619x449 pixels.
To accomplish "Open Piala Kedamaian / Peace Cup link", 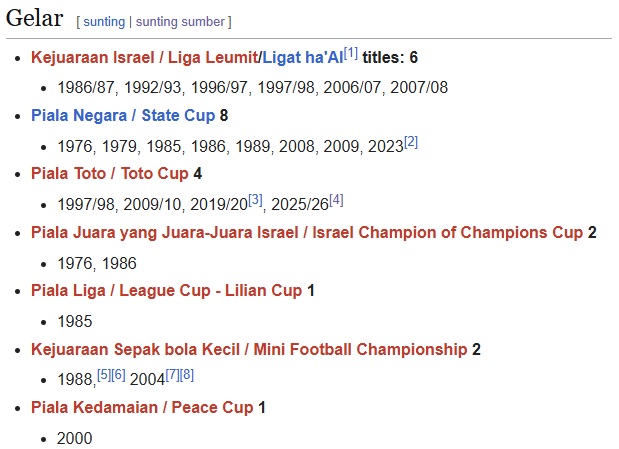I will (142, 408).
